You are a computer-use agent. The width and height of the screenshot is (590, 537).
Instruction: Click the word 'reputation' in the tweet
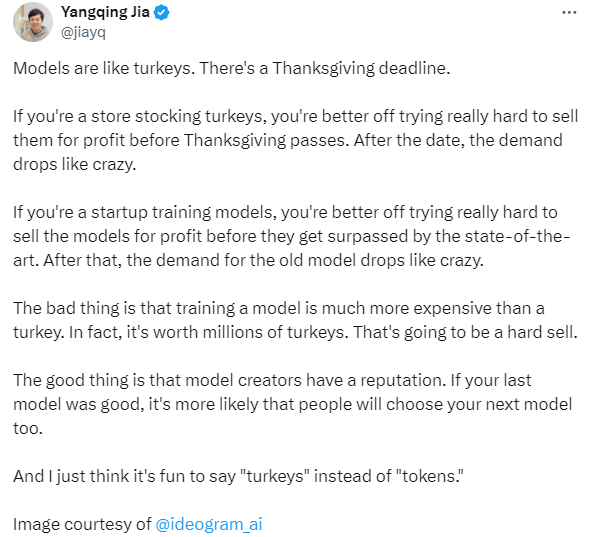click(403, 380)
